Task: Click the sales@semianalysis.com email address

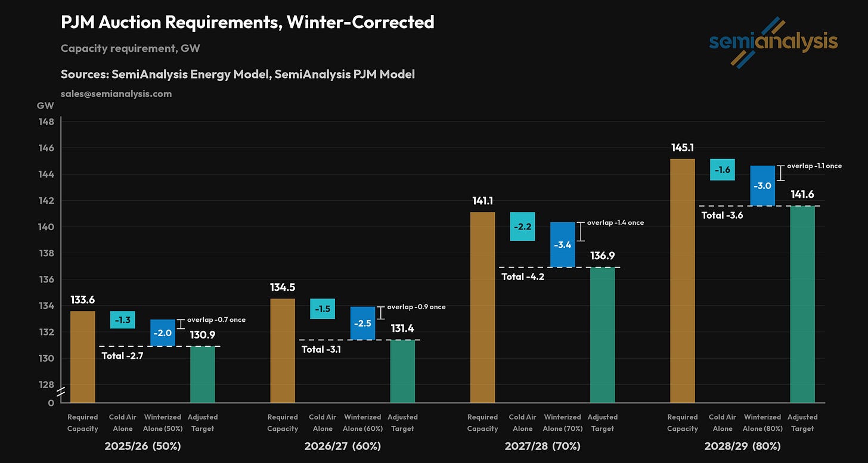Action: point(116,94)
